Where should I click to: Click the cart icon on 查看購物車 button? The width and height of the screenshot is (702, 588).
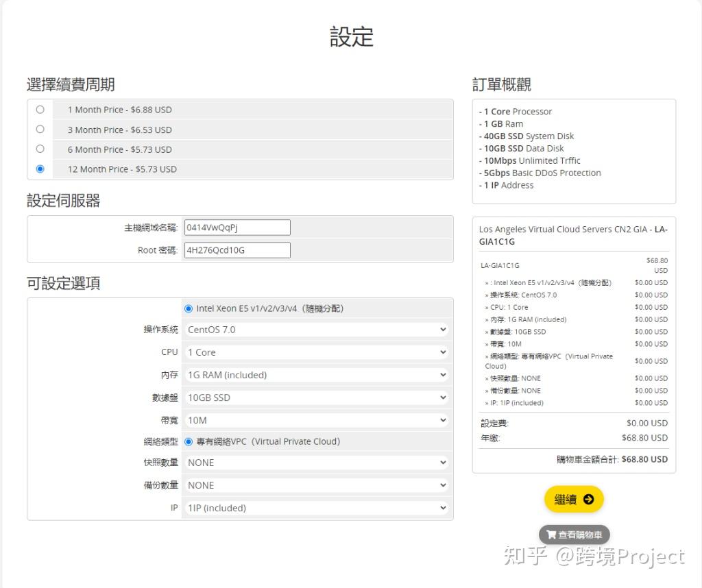551,535
